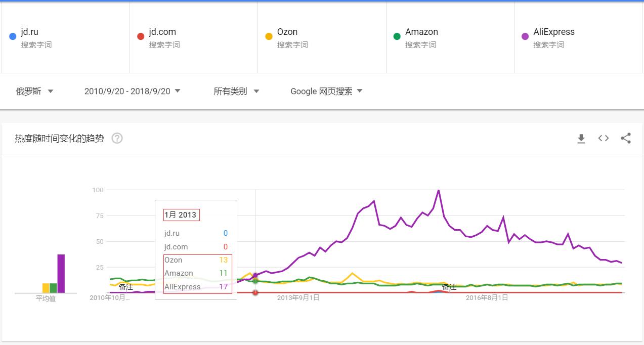Click the yellow dot beside Ozon
644x345 pixels.
pos(269,36)
